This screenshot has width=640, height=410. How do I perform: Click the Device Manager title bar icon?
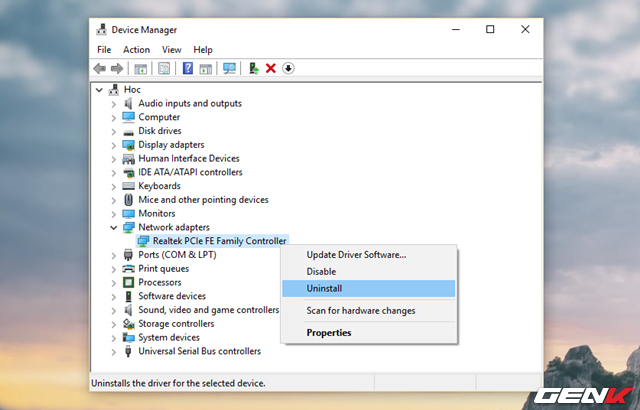(x=101, y=30)
